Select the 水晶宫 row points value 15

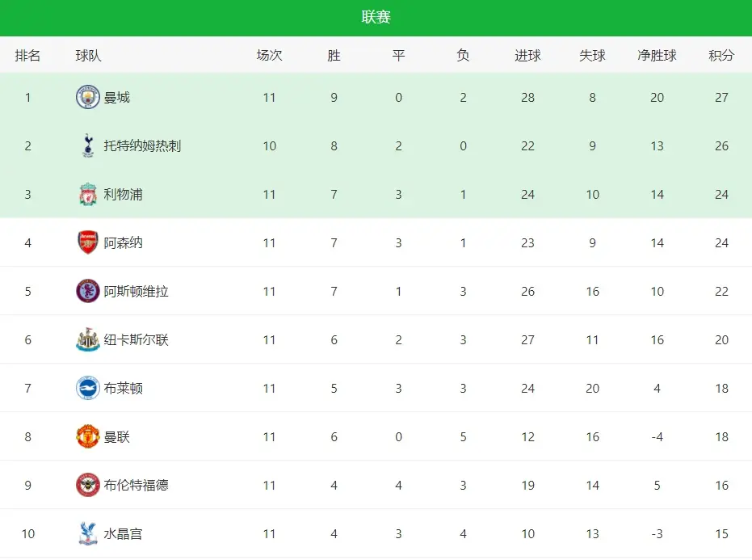pos(721,533)
